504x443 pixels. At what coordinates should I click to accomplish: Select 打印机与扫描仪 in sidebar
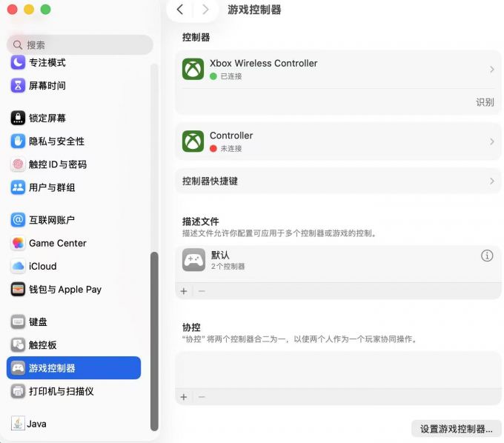tap(73, 391)
